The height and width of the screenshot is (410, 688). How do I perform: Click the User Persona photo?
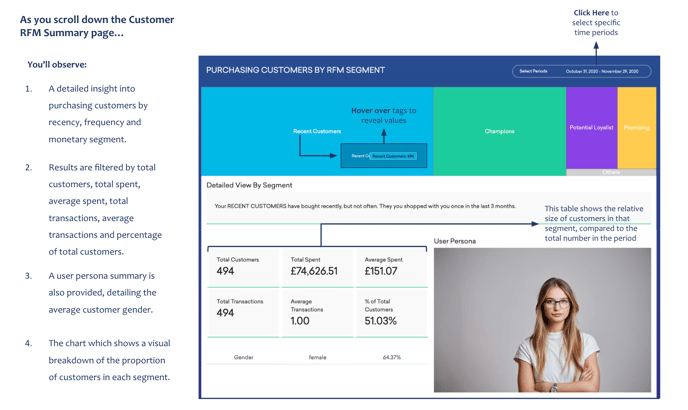(x=542, y=320)
